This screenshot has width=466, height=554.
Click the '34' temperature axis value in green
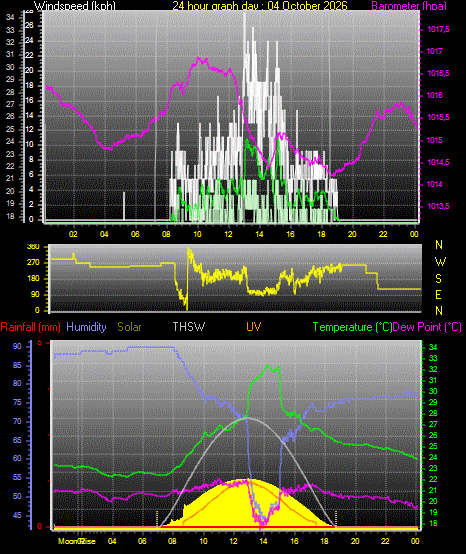433,347
